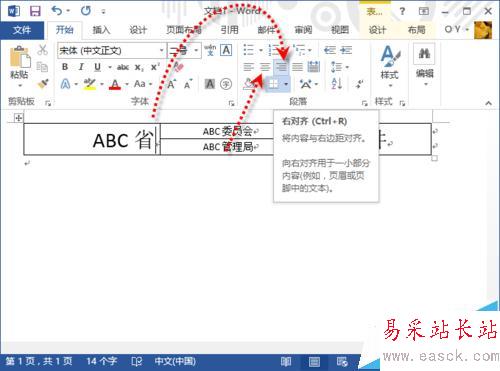Toggle Subscript formatting
This screenshot has height=371, width=500.
pos(139,68)
